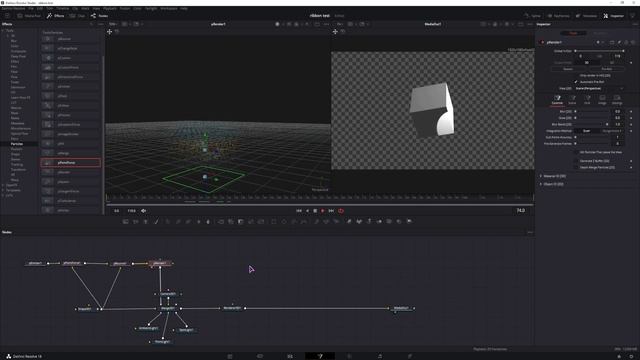640x360 pixels.
Task: Open project settings gear icon
Action: tap(631, 356)
